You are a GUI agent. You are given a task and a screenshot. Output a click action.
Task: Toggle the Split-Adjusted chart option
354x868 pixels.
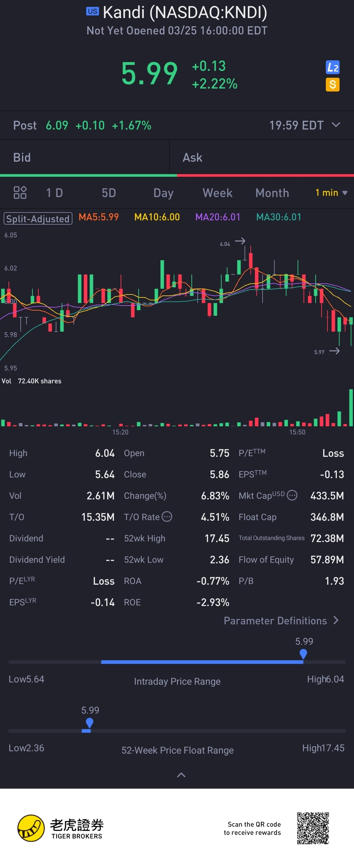[38, 218]
